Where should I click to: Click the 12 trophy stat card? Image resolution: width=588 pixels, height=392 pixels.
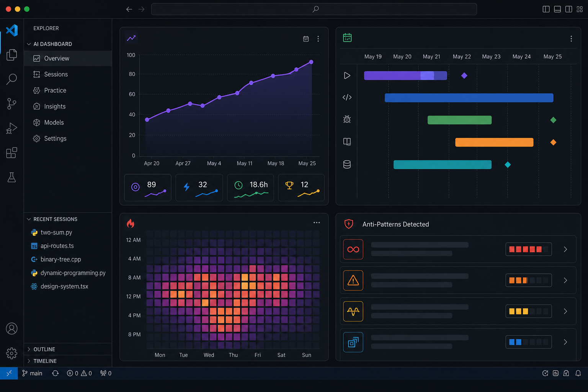301,188
